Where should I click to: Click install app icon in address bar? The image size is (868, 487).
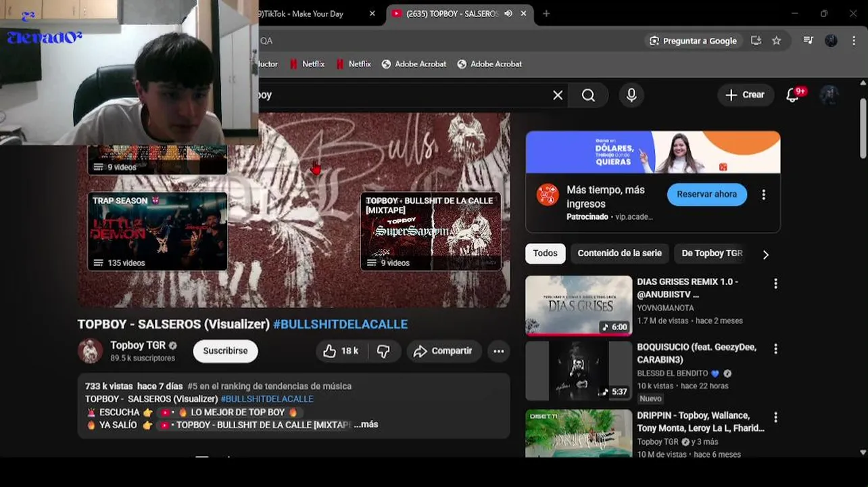(x=756, y=41)
